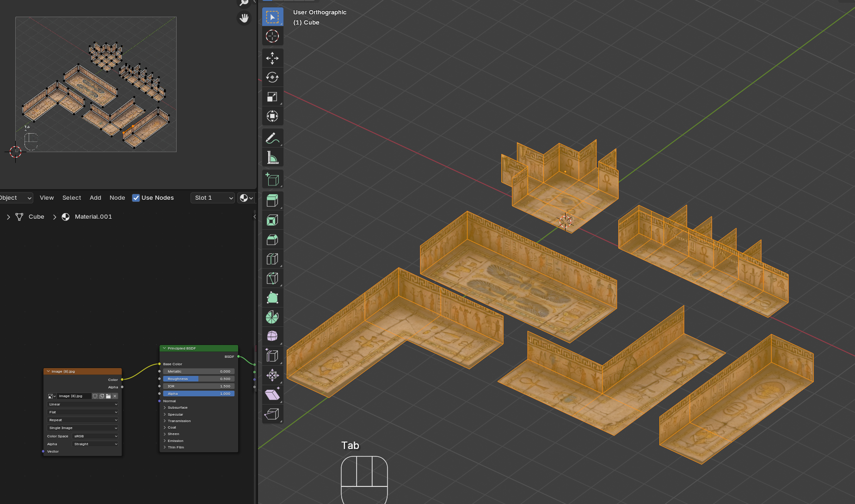The height and width of the screenshot is (504, 855).
Task: Click the Roughness value slider
Action: [x=199, y=379]
